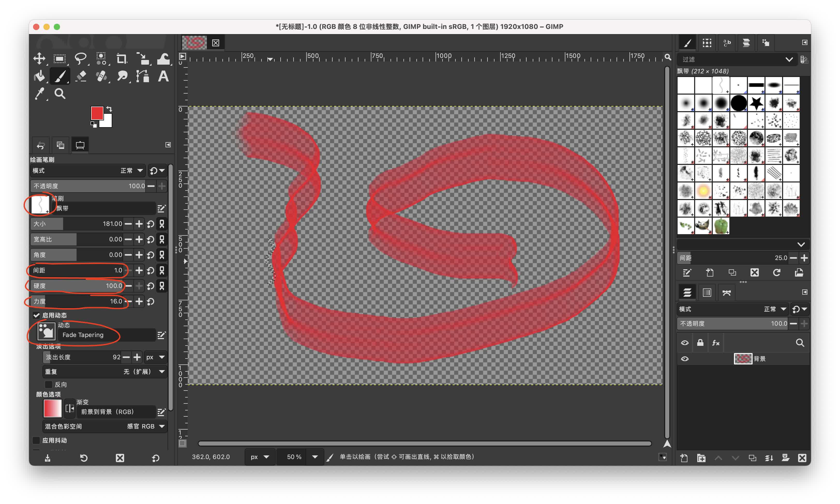The height and width of the screenshot is (504, 840).
Task: Uncheck the 启用动态 checkbox
Action: pyautogui.click(x=36, y=315)
